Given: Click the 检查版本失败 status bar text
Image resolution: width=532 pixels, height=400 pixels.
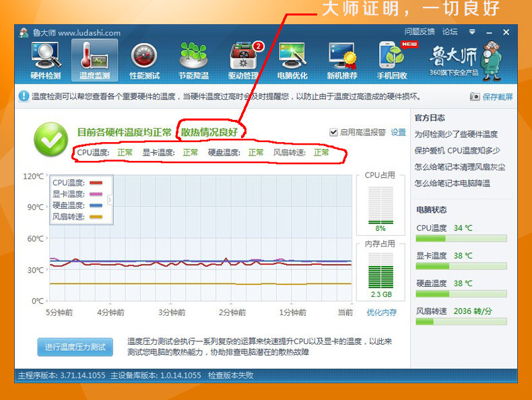Looking at the screenshot, I should (x=231, y=376).
